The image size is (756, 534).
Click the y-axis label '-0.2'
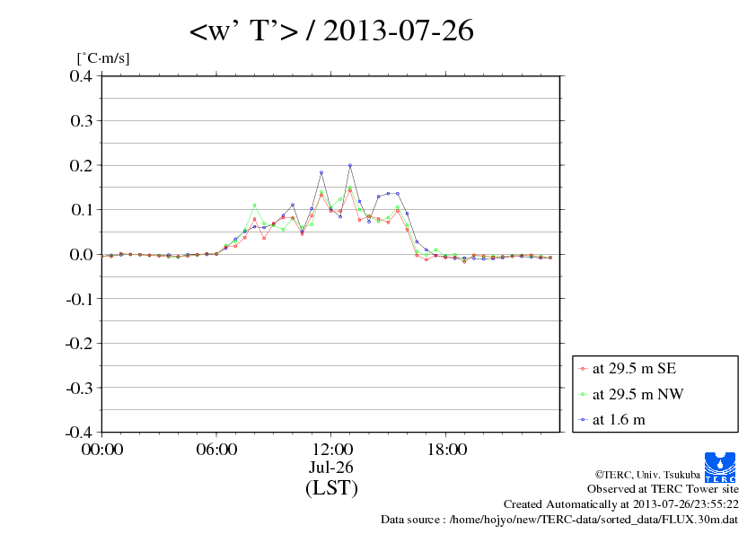[79, 343]
